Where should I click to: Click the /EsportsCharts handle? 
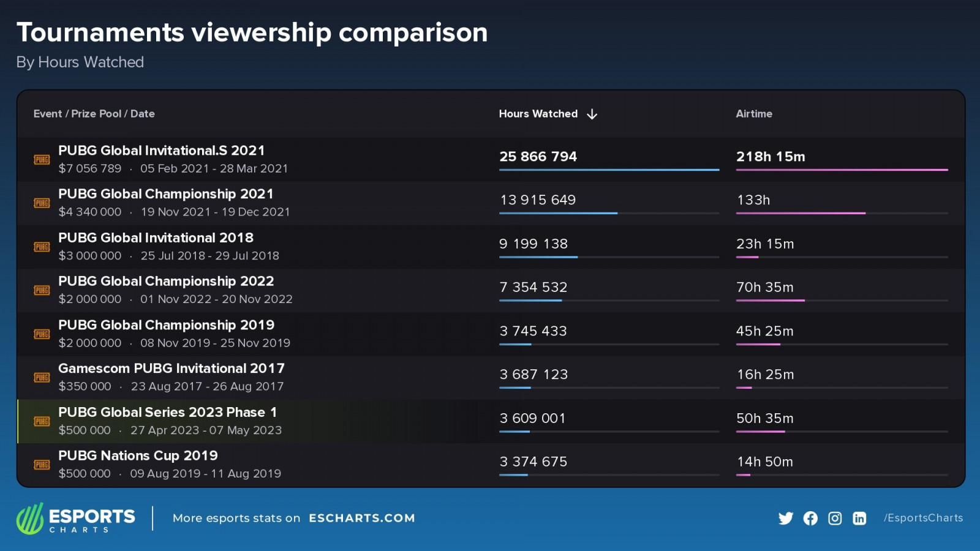[x=923, y=519]
